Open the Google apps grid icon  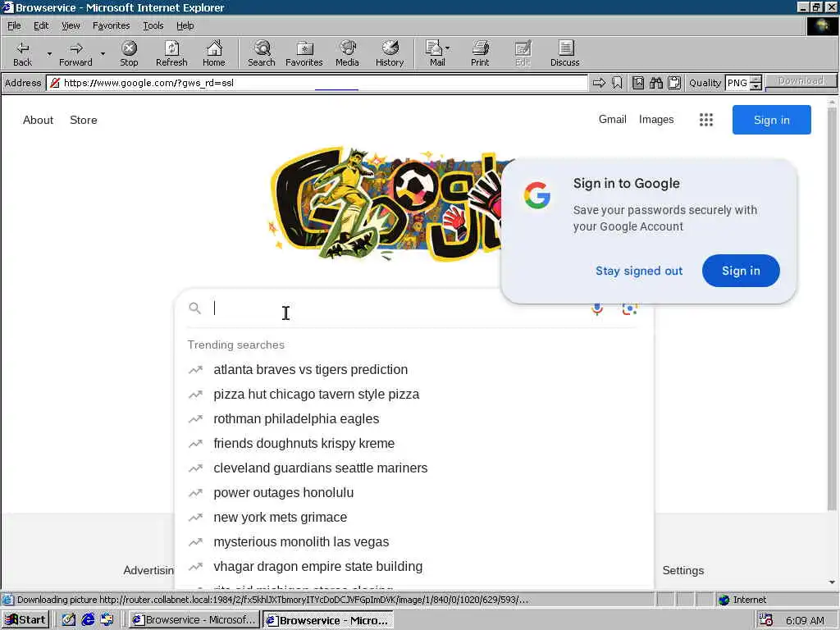(x=706, y=120)
